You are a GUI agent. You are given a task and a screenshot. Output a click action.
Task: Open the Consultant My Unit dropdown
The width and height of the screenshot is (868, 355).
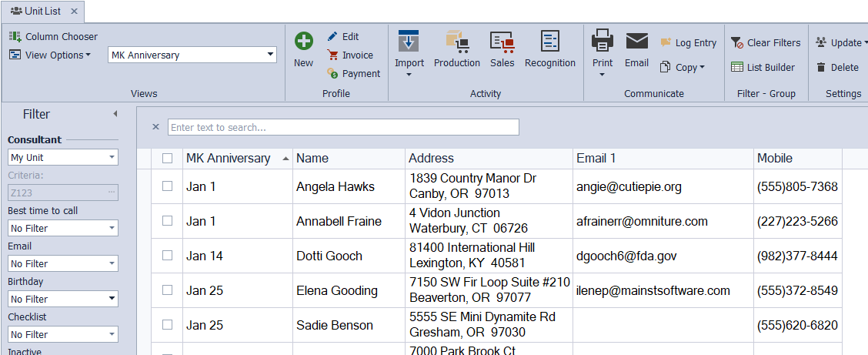[x=112, y=157]
